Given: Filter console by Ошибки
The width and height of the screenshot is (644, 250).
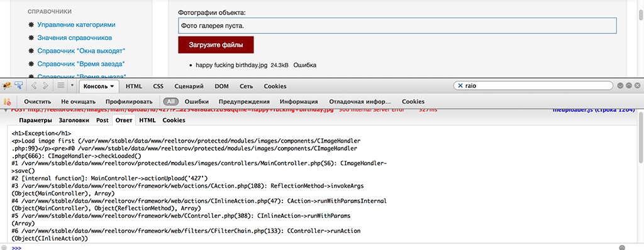Looking at the screenshot, I should tap(196, 101).
